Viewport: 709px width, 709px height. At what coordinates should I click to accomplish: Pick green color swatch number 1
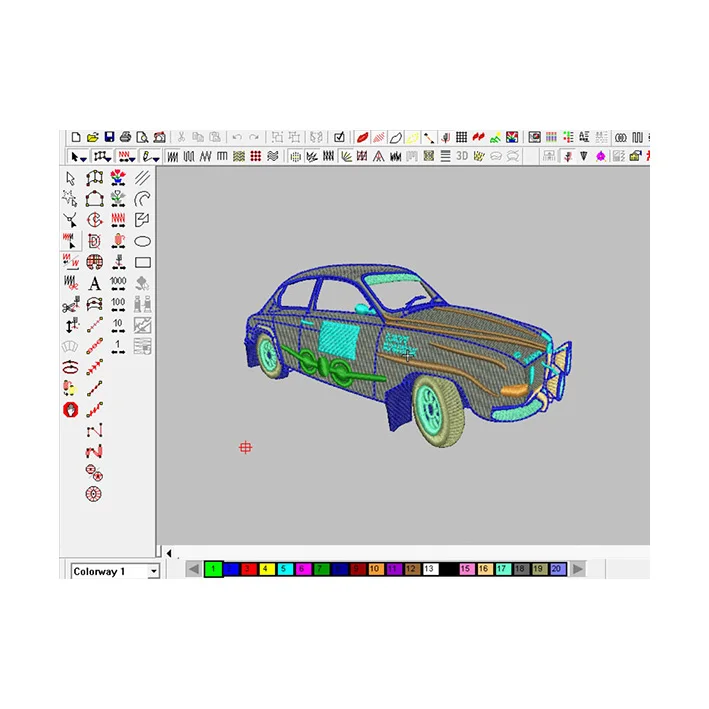213,569
